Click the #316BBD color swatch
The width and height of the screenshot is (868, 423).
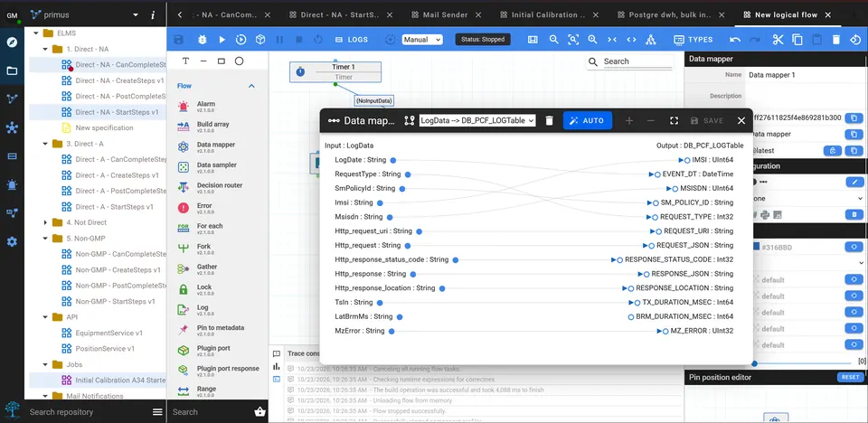pyautogui.click(x=757, y=247)
